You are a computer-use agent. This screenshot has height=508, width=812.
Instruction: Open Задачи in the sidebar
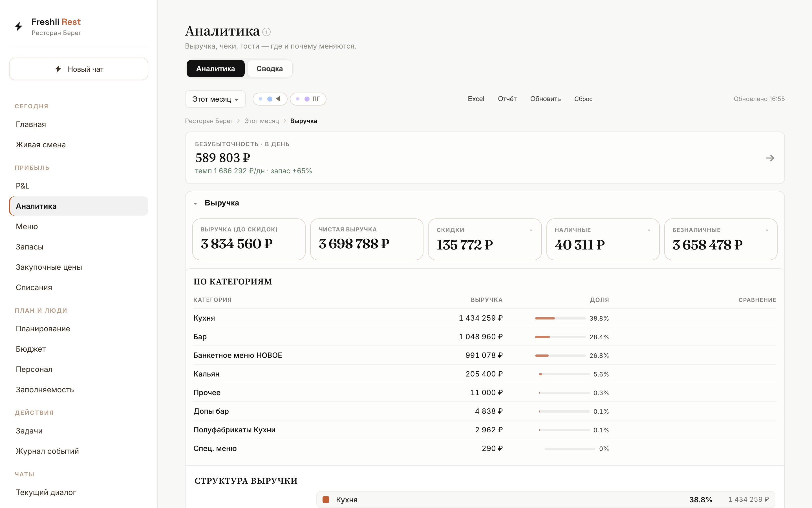coord(78,431)
